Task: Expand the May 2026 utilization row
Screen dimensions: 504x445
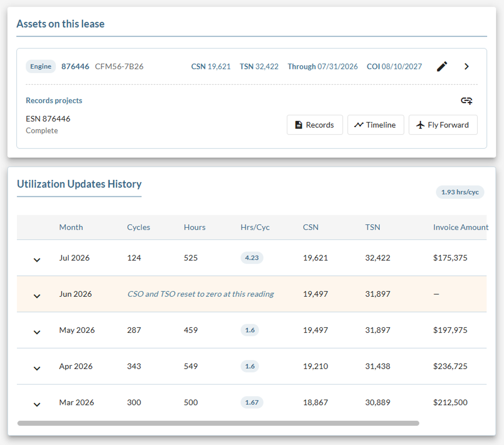Action: pos(37,332)
